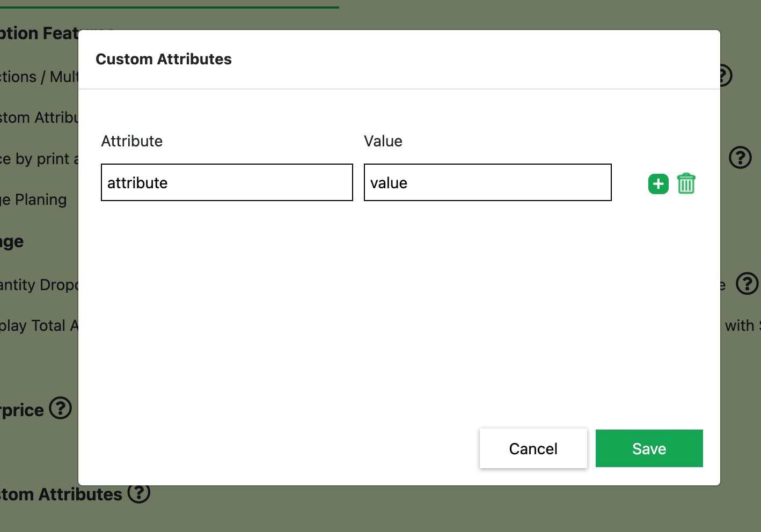Click the Display Total label in background

39,326
